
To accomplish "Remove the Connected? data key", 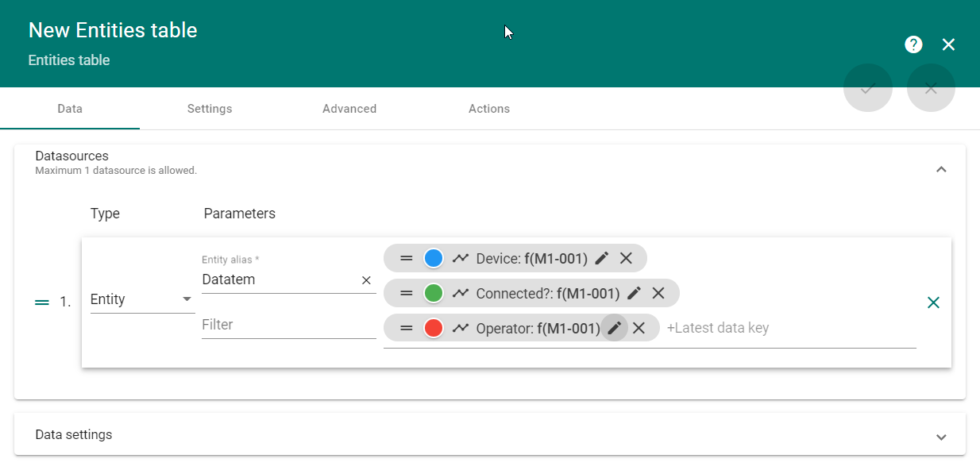I will pos(658,292).
